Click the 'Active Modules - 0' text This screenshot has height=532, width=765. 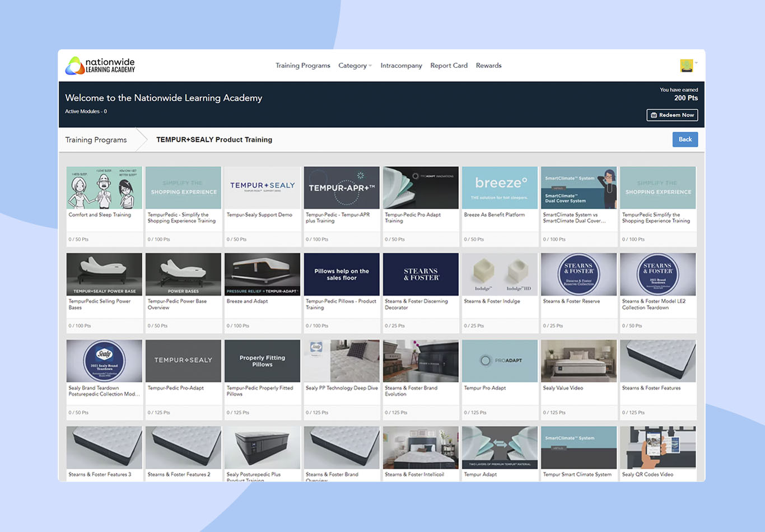coord(86,111)
